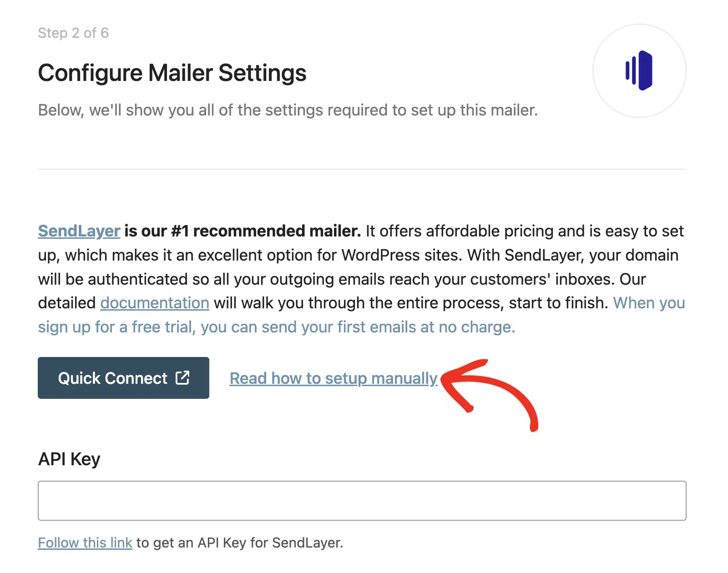Viewport: 728px width, 573px height.
Task: Click the blue free trial offer text
Action: (362, 315)
